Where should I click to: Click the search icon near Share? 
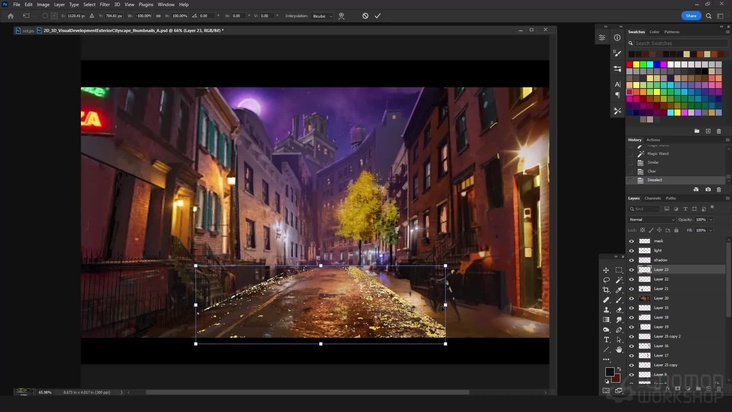point(709,16)
